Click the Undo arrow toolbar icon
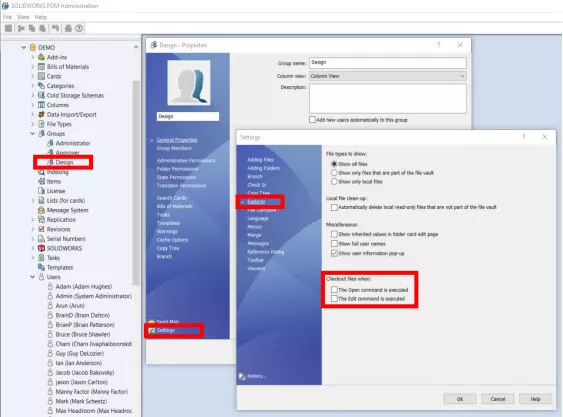 55,28
